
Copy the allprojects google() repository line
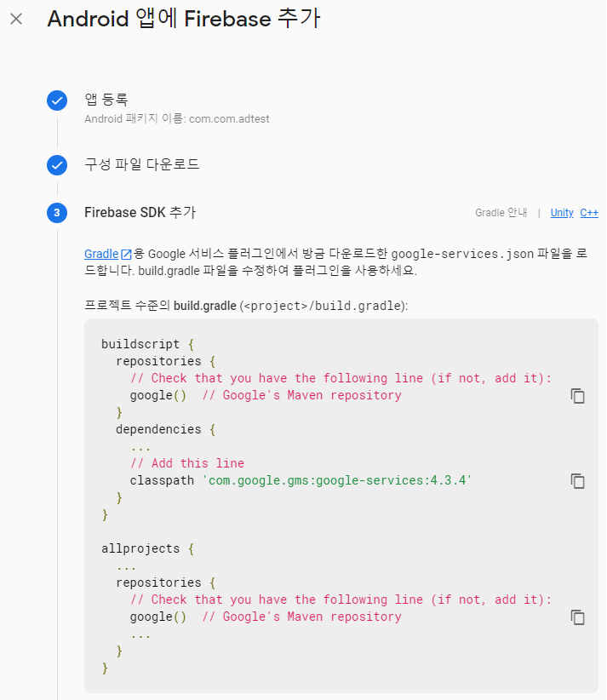tap(578, 617)
